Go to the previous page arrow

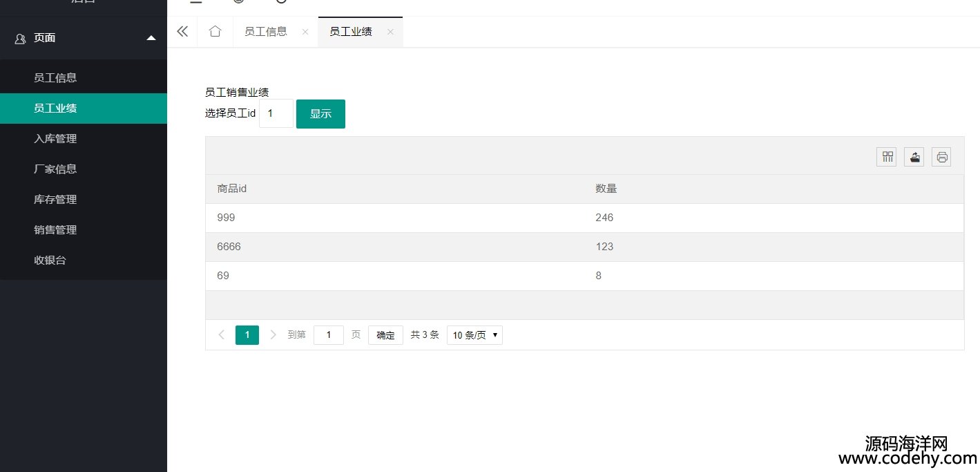[221, 335]
